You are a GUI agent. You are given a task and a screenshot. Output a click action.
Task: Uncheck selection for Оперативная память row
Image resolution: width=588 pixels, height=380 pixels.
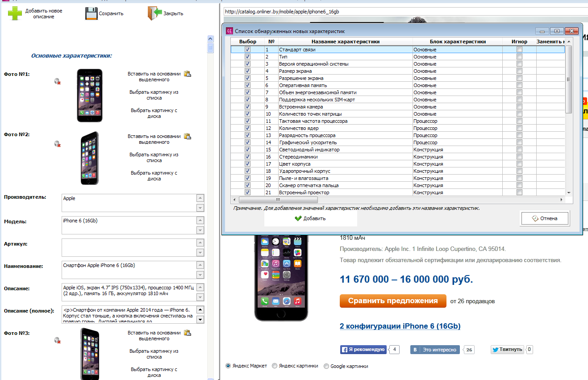click(x=247, y=85)
